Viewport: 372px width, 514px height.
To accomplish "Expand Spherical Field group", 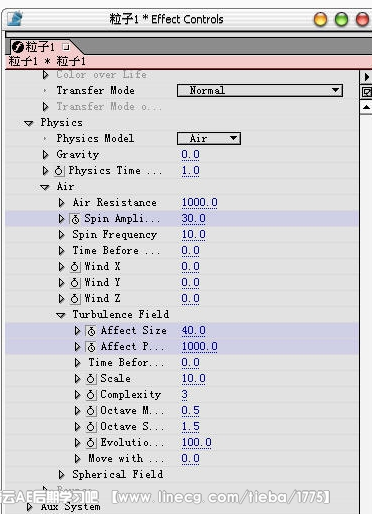I will [x=61, y=475].
